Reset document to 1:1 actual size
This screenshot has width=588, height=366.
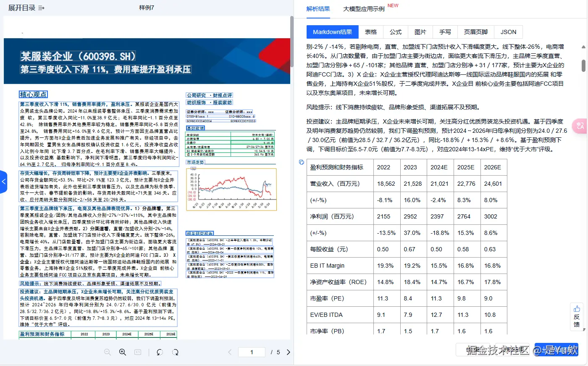click(x=138, y=352)
